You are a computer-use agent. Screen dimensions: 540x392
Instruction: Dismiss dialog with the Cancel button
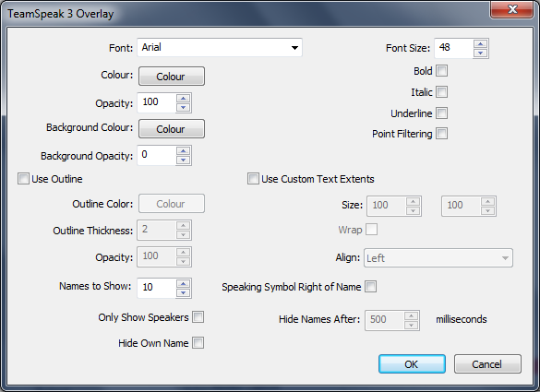487,364
